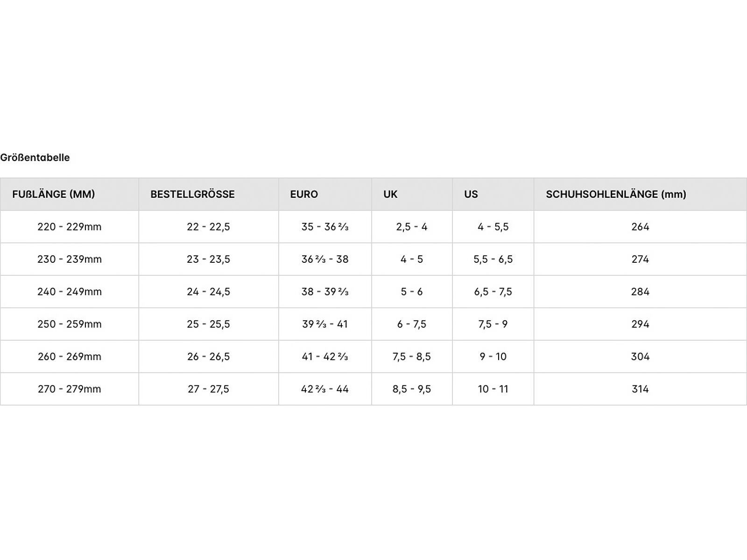This screenshot has width=747, height=560.
Task: Click order size 25 - 25,5
Action: click(x=208, y=324)
